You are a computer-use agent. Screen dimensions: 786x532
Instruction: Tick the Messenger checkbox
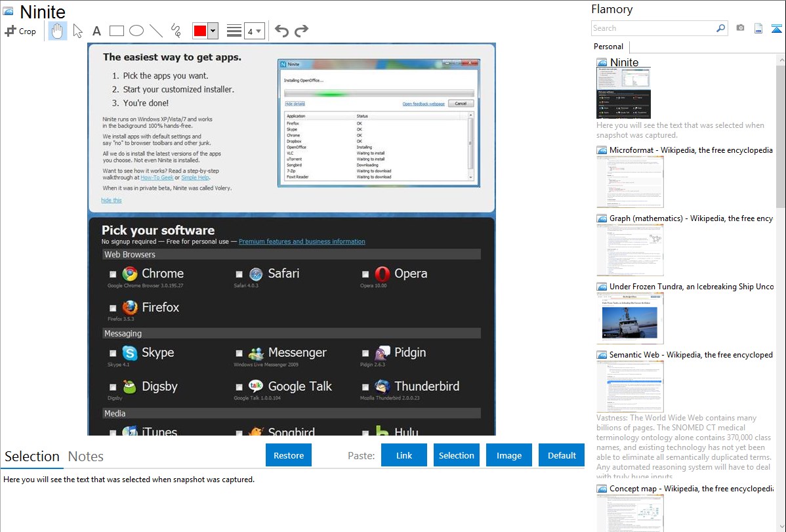(239, 354)
